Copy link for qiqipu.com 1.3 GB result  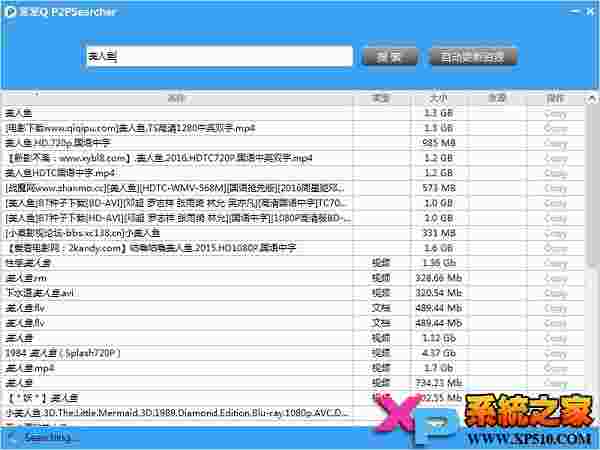pyautogui.click(x=556, y=129)
